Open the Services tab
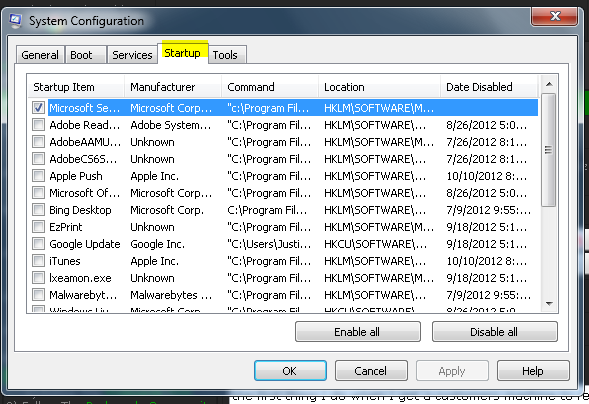 (x=132, y=55)
